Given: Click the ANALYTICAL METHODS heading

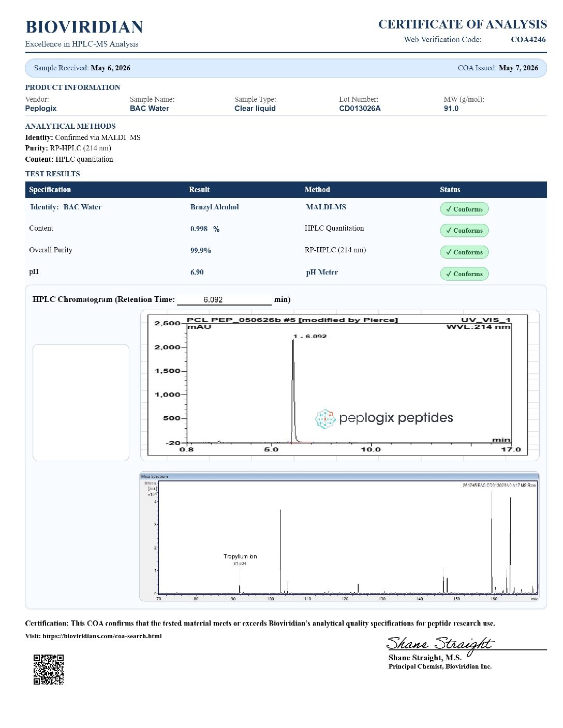Looking at the screenshot, I should click(x=70, y=126).
